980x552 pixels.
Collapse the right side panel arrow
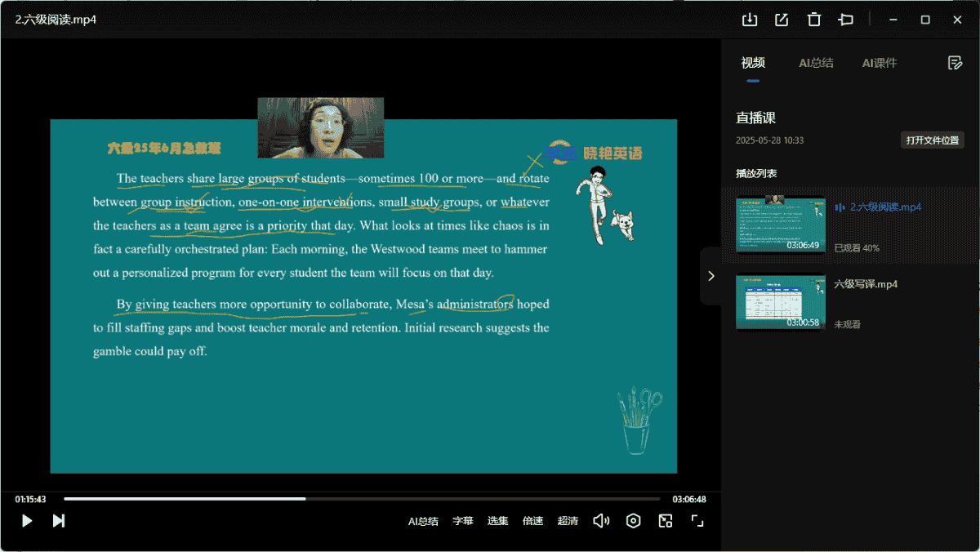(710, 276)
